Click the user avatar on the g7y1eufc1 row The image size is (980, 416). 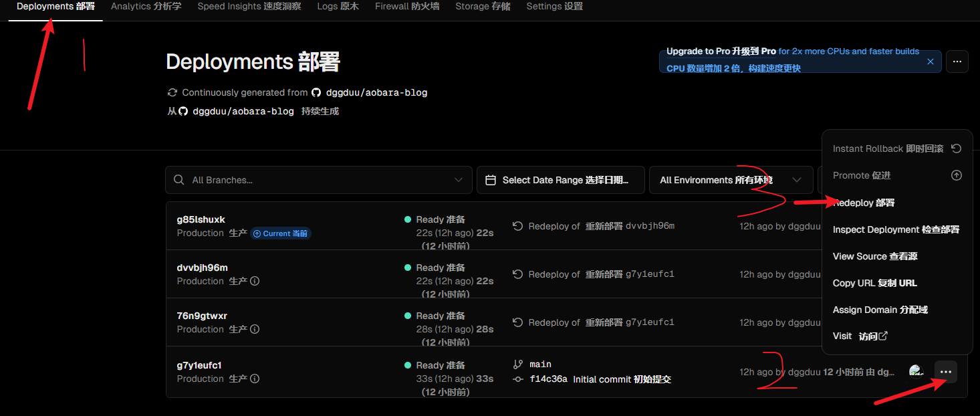click(x=916, y=371)
